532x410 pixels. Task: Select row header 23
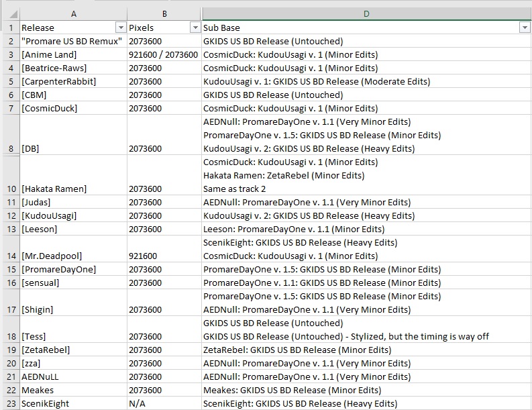pyautogui.click(x=11, y=403)
